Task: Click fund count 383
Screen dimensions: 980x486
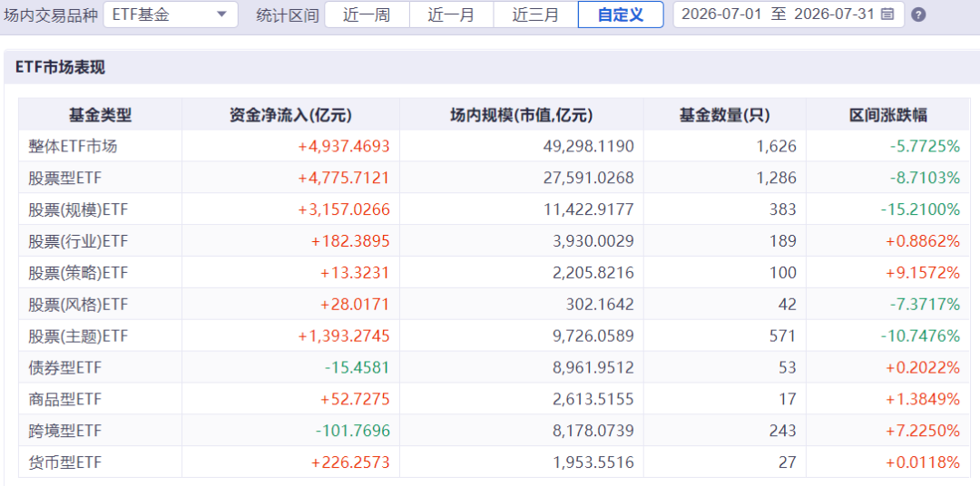Action: click(784, 209)
